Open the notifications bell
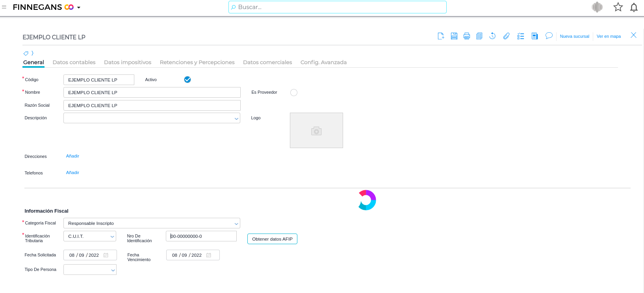This screenshot has height=293, width=644. tap(634, 7)
